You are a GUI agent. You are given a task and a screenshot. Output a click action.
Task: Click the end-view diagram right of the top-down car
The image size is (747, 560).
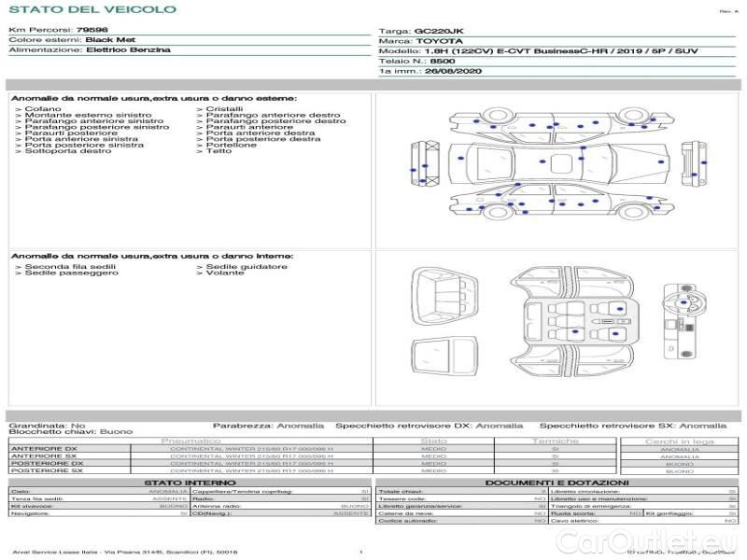694,164
